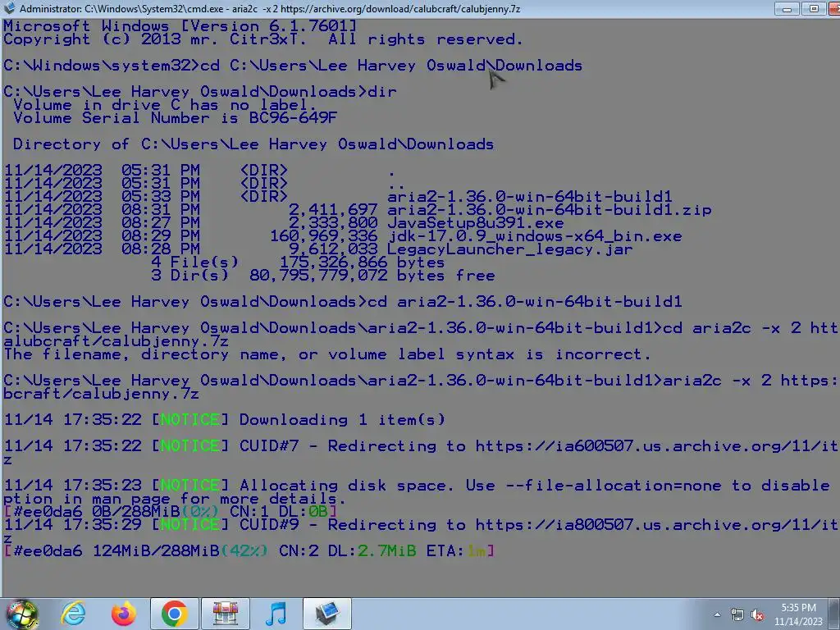Click the 08:29 PM timestamp in the listing
This screenshot has width=840, height=630.
[160, 236]
